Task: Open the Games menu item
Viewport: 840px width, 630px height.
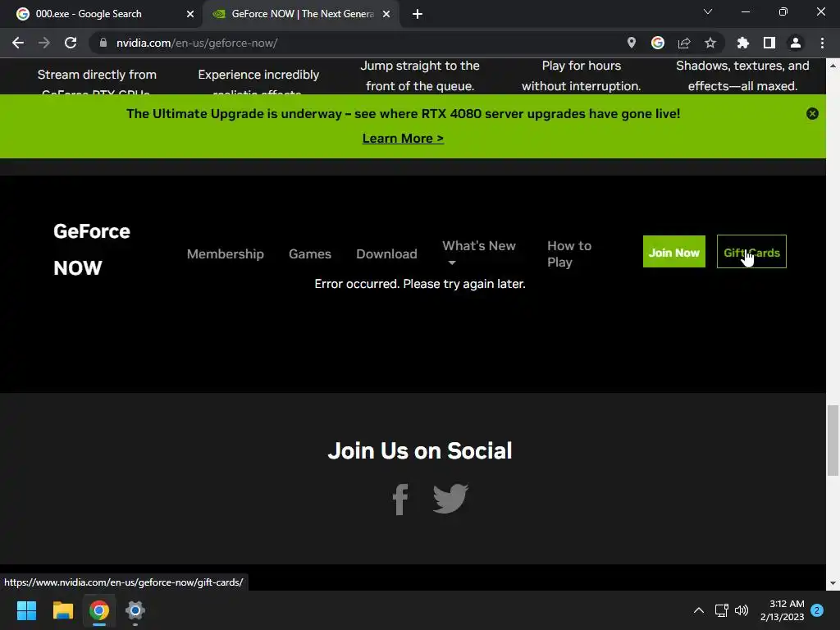Action: click(309, 254)
